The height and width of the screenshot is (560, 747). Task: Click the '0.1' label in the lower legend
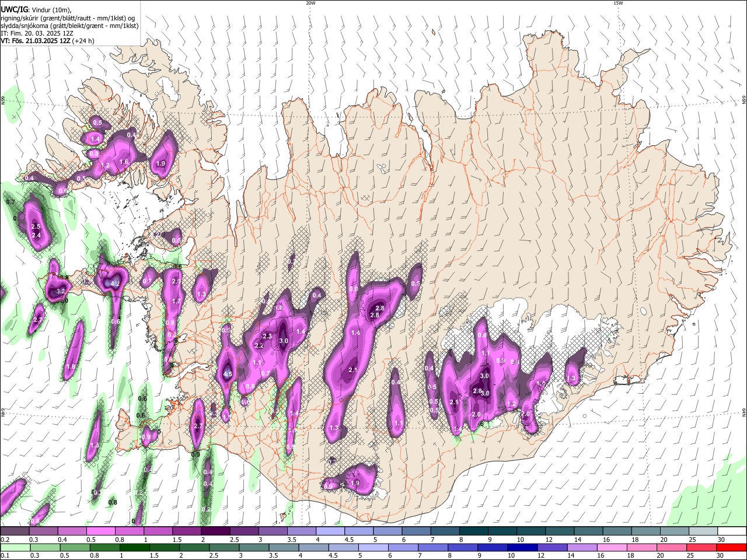pyautogui.click(x=4, y=556)
